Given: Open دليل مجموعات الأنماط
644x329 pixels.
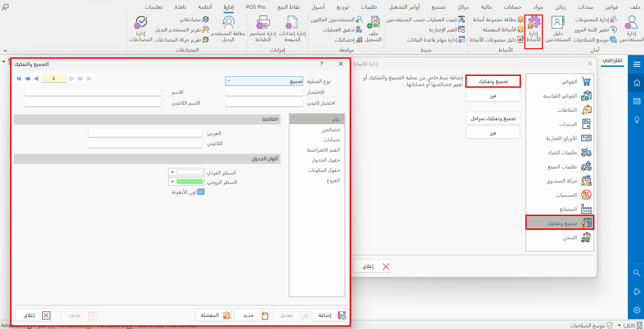Looking at the screenshot, I should (497, 40).
